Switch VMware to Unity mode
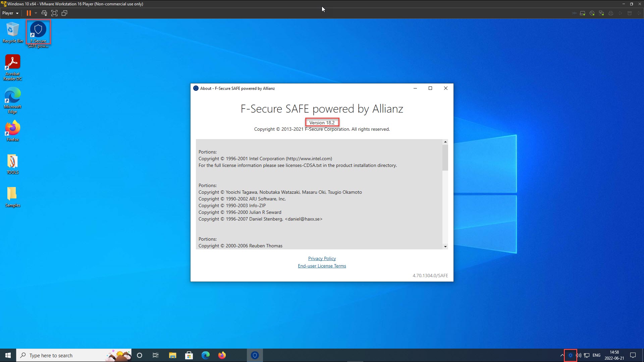 tap(64, 13)
